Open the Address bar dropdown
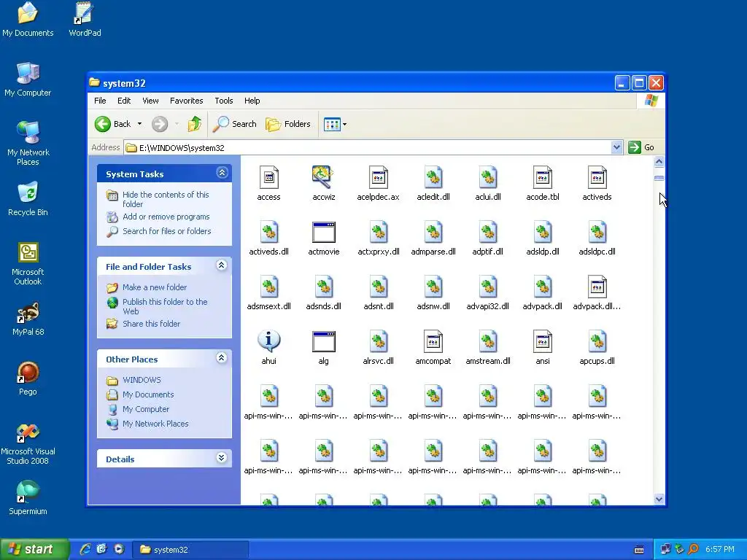Viewport: 747px width, 560px height. click(616, 147)
